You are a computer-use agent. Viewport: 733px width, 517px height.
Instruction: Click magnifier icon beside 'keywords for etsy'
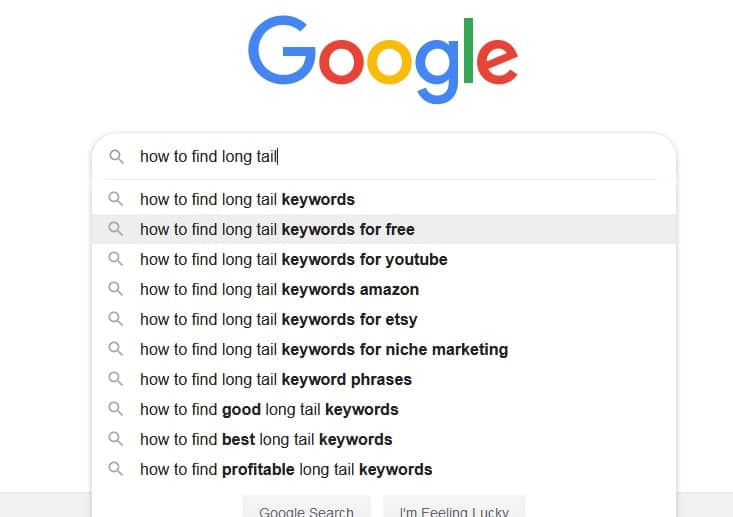116,319
